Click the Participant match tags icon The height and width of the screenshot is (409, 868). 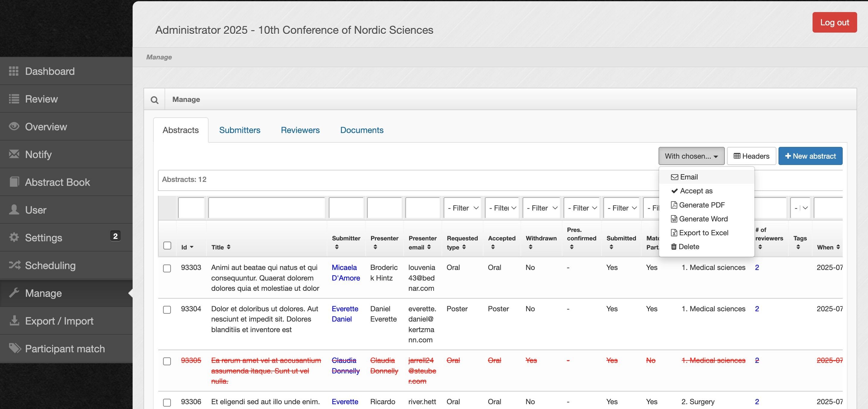(15, 348)
